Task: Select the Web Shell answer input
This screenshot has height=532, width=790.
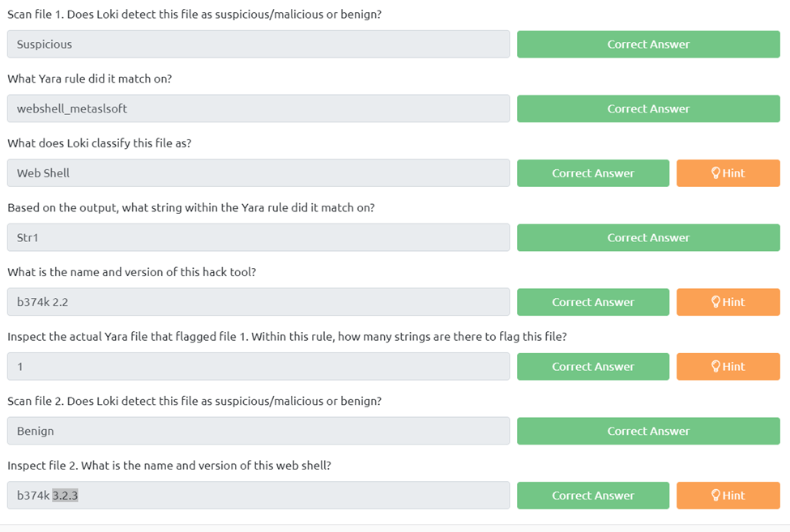Action: tap(258, 173)
